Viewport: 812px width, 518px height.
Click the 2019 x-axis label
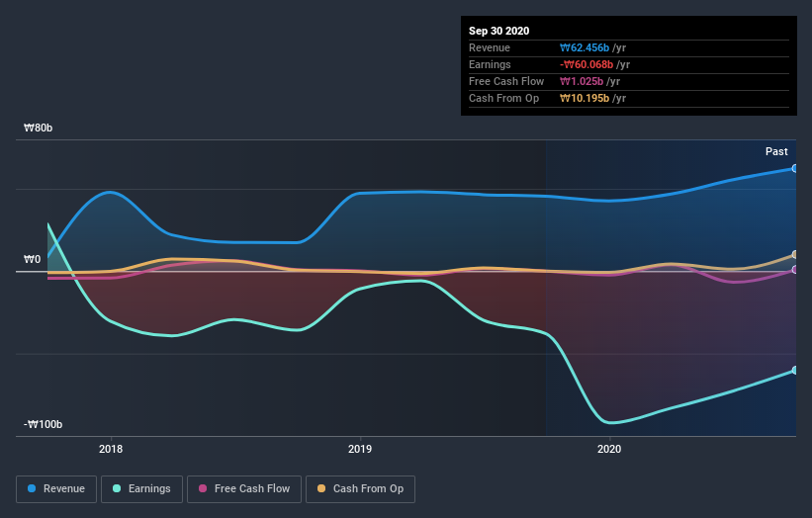coord(360,449)
